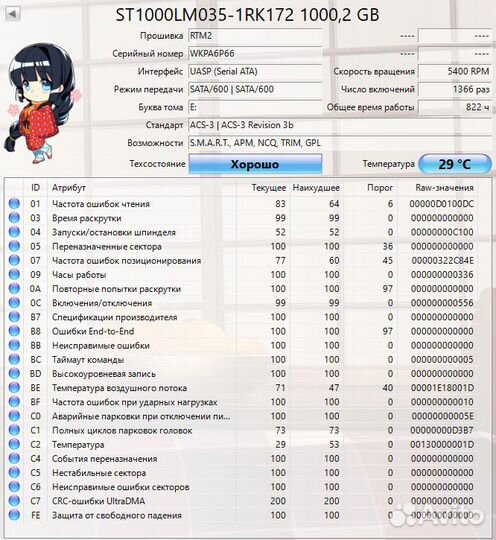Click the 29 °C temperature button

pos(454,164)
